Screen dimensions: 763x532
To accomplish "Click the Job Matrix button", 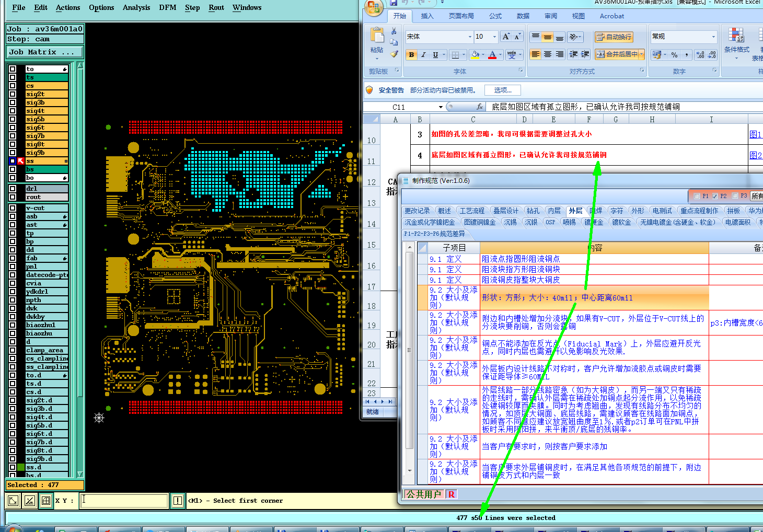I will pos(44,52).
